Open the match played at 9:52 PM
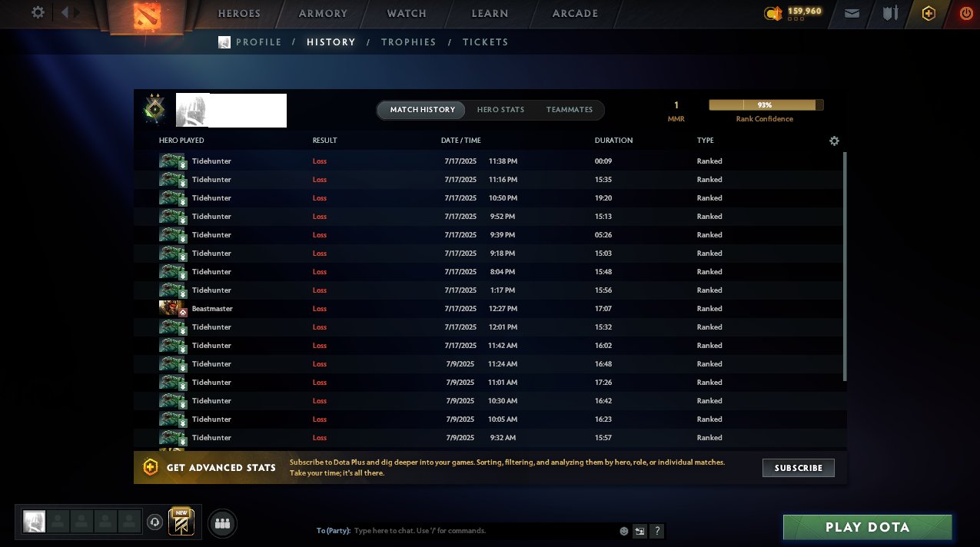The image size is (980, 547). coord(488,217)
